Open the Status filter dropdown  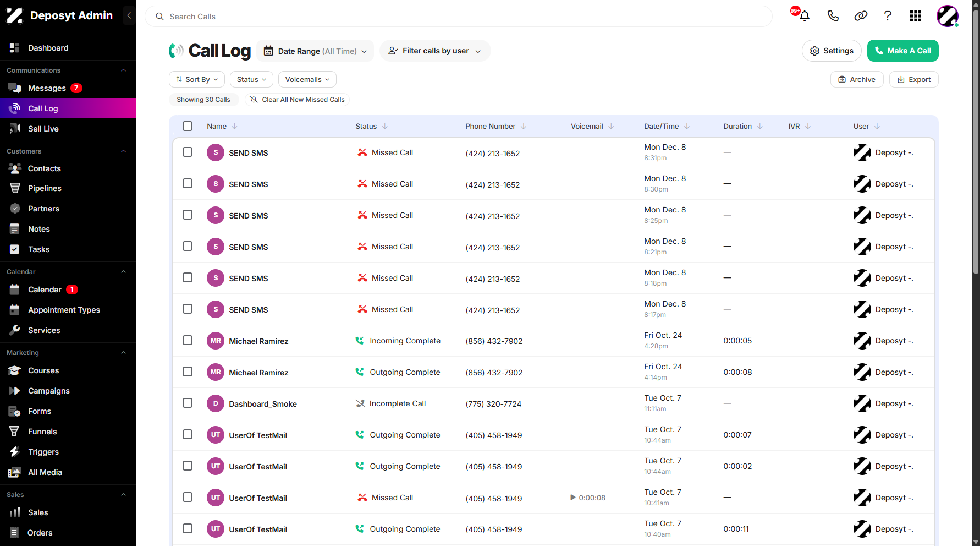pyautogui.click(x=251, y=79)
